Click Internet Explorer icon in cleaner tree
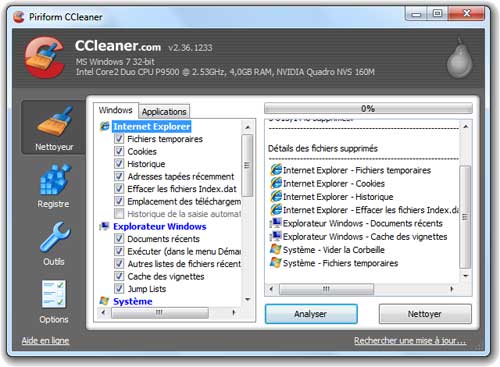The image size is (500, 367). 105,126
